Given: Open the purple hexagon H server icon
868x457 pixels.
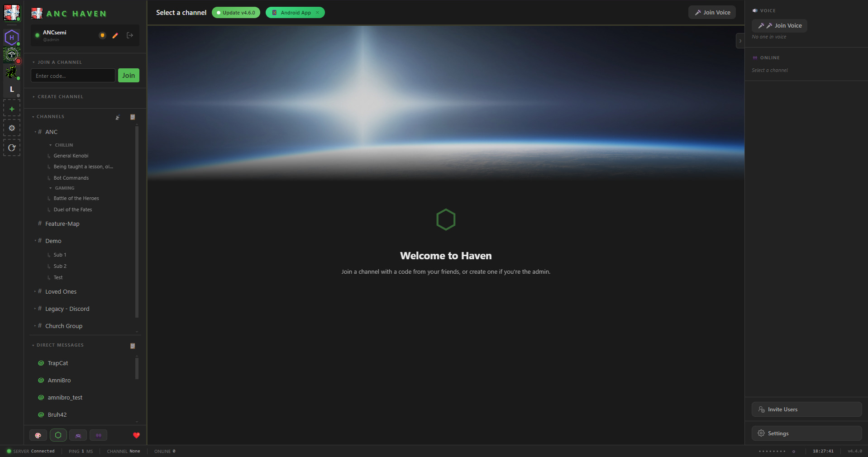Looking at the screenshot, I should (x=12, y=38).
